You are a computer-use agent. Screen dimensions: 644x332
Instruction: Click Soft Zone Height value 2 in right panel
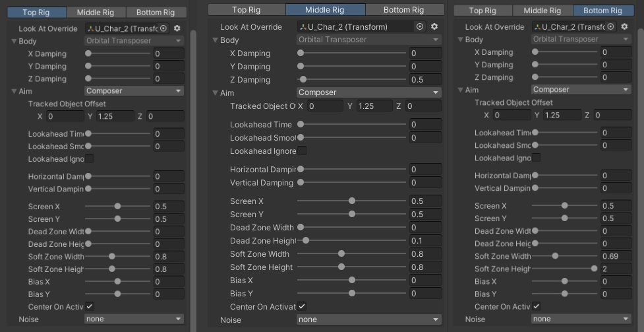pyautogui.click(x=616, y=269)
